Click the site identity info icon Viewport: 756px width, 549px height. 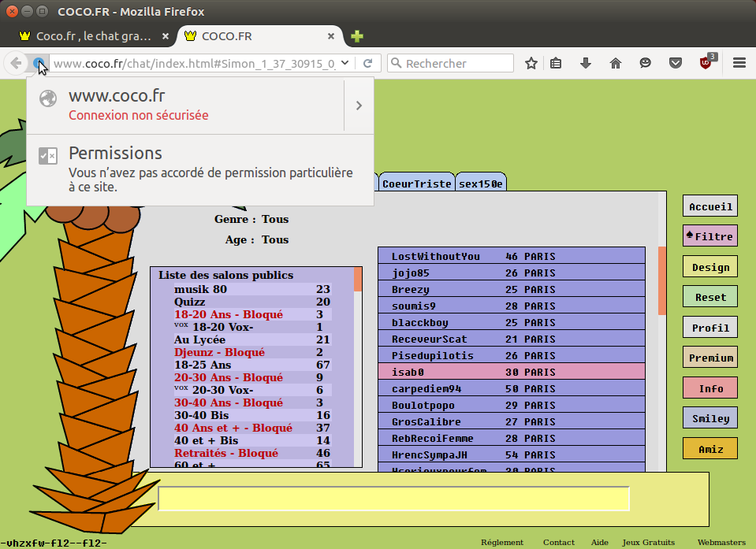tap(39, 63)
